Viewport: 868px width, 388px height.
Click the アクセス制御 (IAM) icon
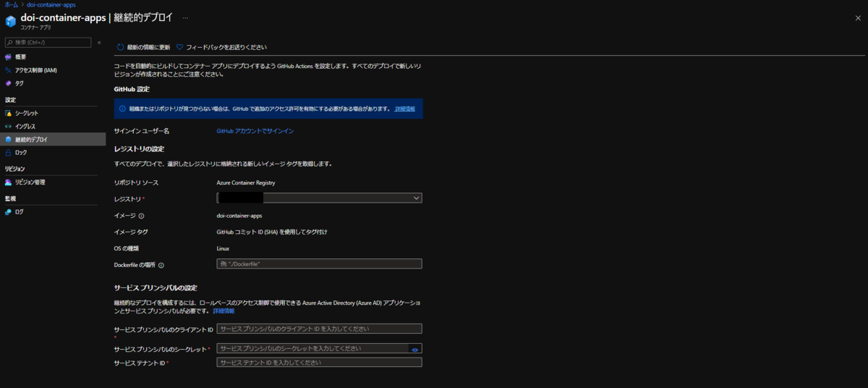click(x=9, y=70)
